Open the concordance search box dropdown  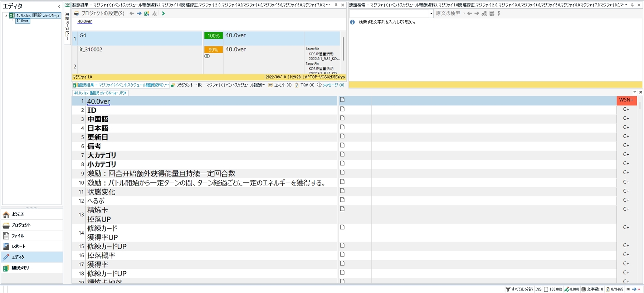[x=431, y=14]
